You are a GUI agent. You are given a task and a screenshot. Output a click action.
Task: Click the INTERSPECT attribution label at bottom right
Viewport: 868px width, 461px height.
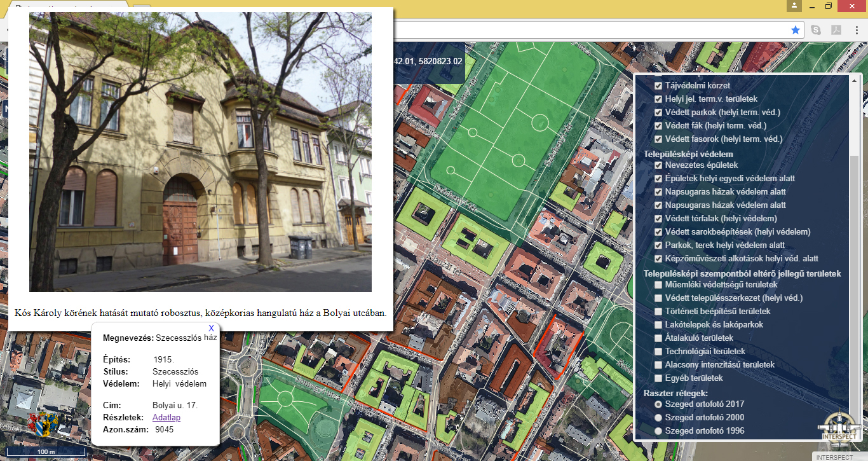tap(834, 457)
